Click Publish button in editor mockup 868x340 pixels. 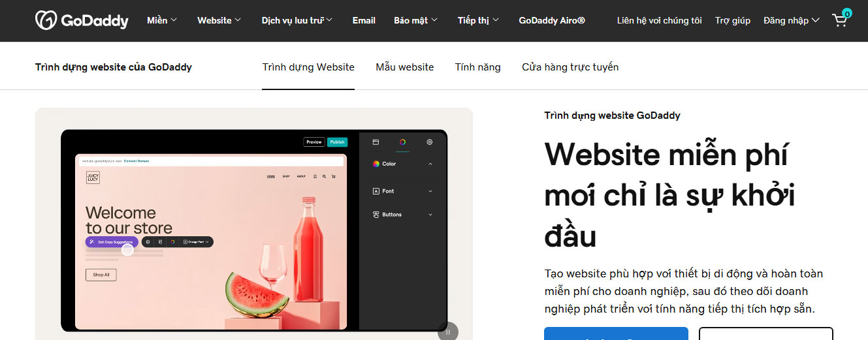click(337, 142)
